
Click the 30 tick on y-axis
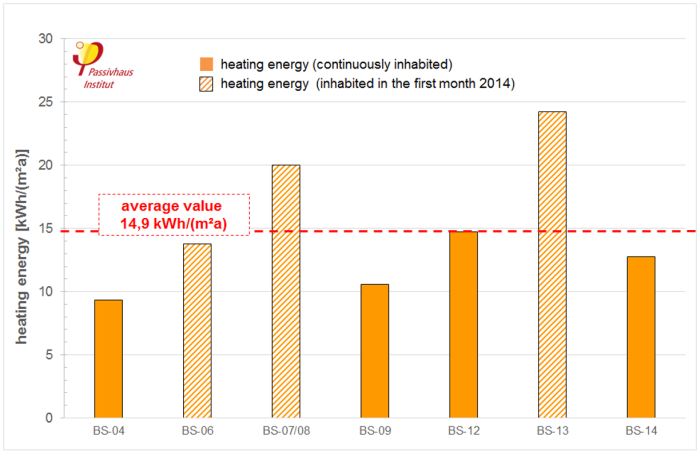pos(44,39)
